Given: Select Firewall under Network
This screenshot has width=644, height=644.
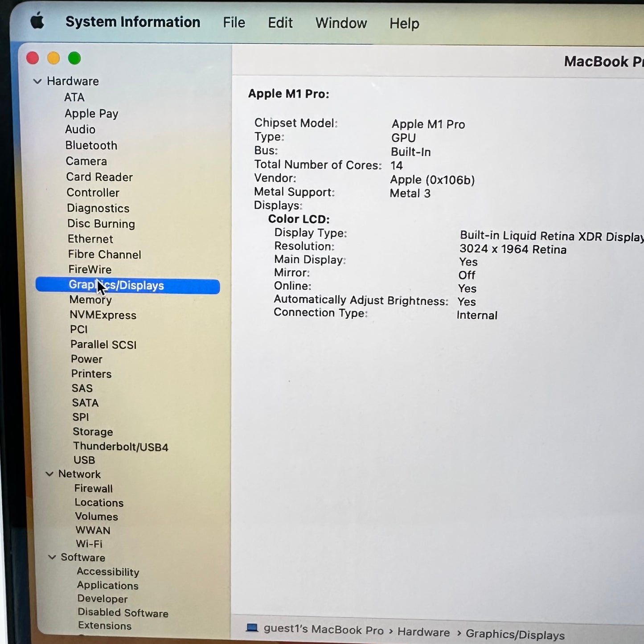Looking at the screenshot, I should coord(94,488).
